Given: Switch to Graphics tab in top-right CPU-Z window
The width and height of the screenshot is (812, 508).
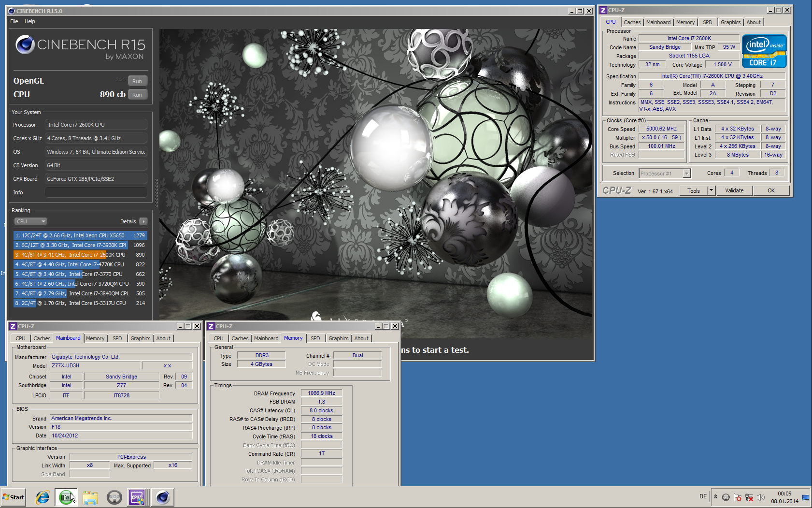Looking at the screenshot, I should pos(730,22).
